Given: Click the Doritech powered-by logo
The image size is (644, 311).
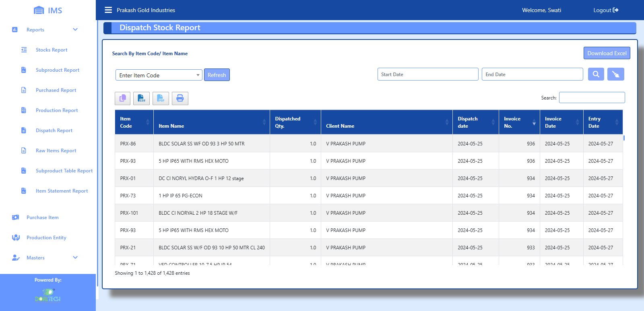Looking at the screenshot, I should click(x=48, y=295).
